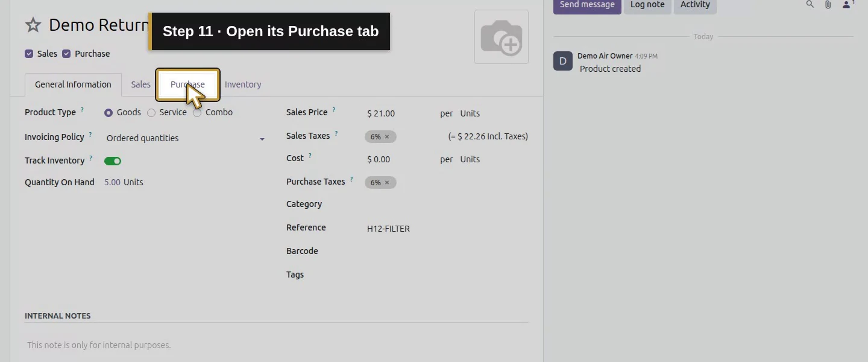Open Product Type help tooltip icon

pyautogui.click(x=83, y=110)
